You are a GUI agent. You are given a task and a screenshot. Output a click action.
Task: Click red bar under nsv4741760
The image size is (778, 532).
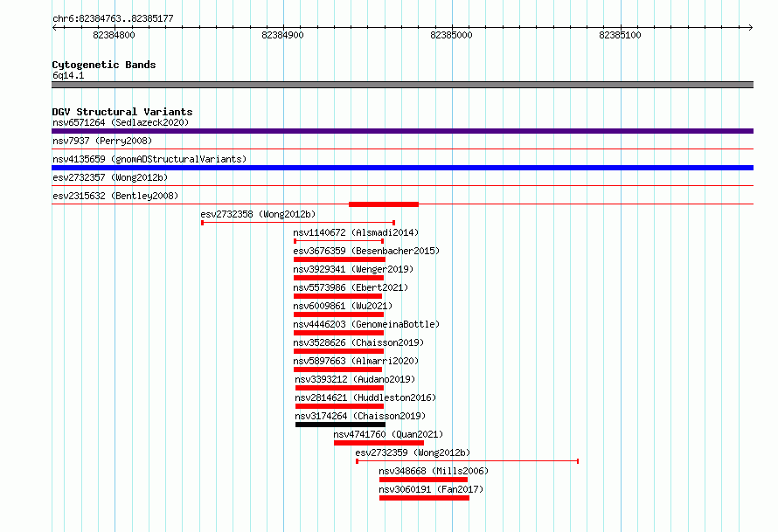click(x=379, y=443)
